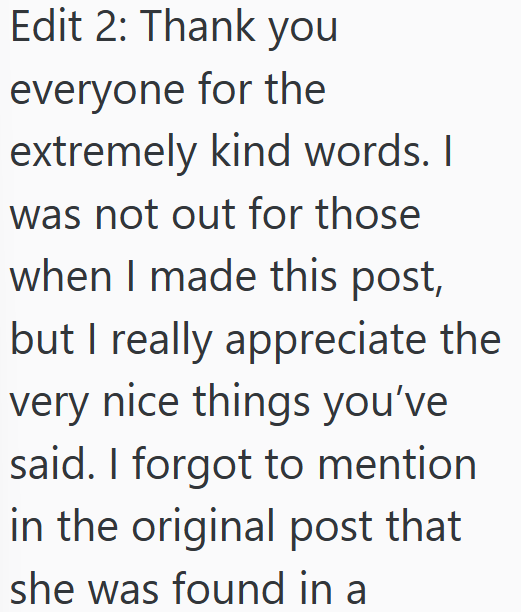
Task: Click on the word "extremely"
Action: pyautogui.click(x=103, y=153)
